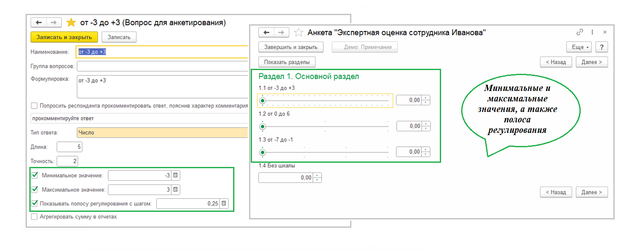This screenshot has width=644, height=250.
Task: Uncheck the Максимальное значение checkbox
Action: (x=35, y=189)
